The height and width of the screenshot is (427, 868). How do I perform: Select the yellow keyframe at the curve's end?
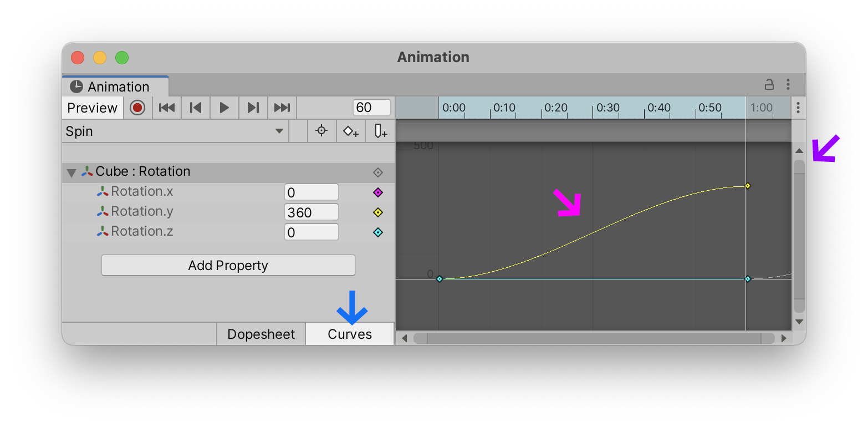pyautogui.click(x=748, y=186)
